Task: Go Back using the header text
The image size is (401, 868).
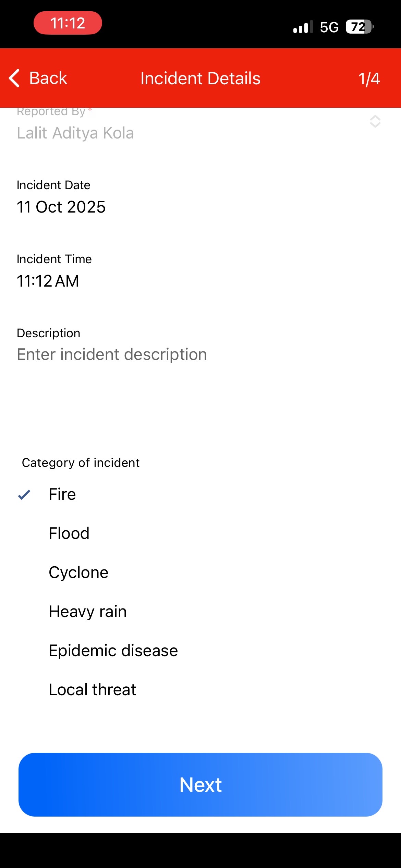Action: tap(48, 78)
